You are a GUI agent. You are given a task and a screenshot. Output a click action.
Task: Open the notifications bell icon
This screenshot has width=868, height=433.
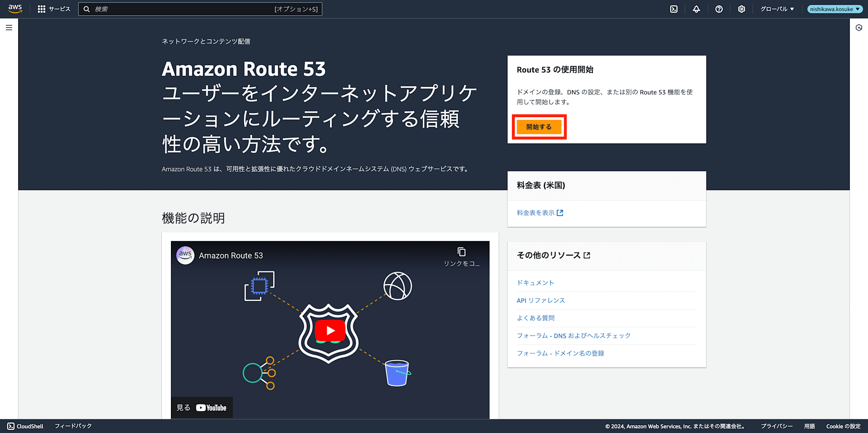point(696,9)
